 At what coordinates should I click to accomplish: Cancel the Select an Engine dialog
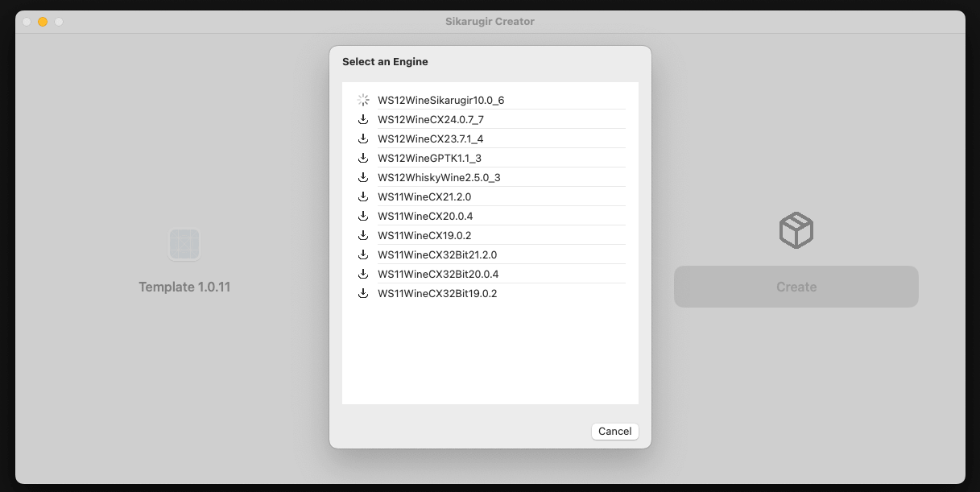pos(614,432)
